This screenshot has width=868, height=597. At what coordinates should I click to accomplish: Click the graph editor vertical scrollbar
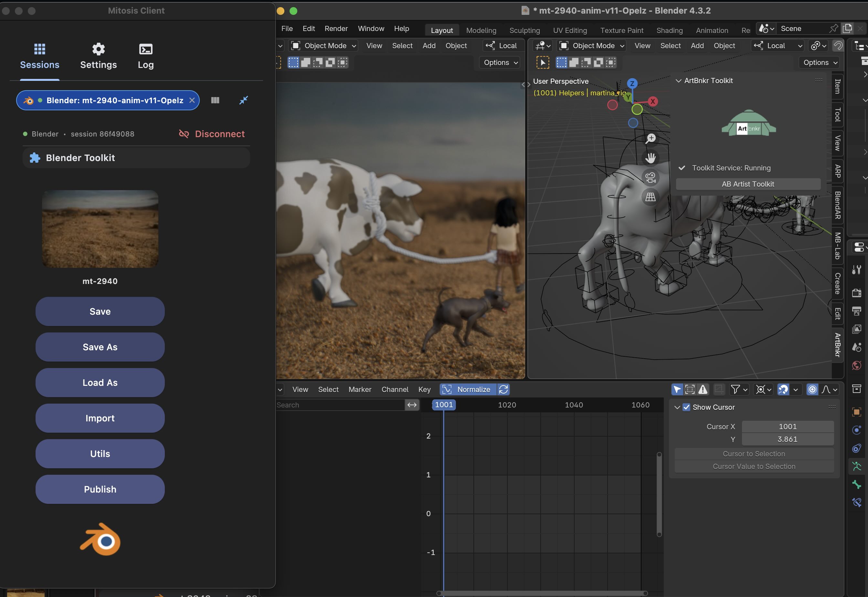pos(659,494)
